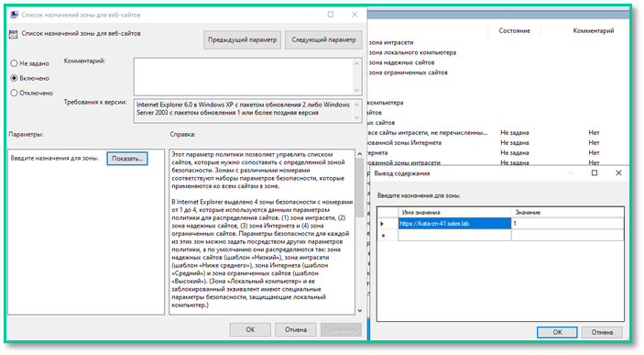Click the scroll-up arrow in the Справка panel
Viewport: 644px width, 355px height.
coord(360,154)
